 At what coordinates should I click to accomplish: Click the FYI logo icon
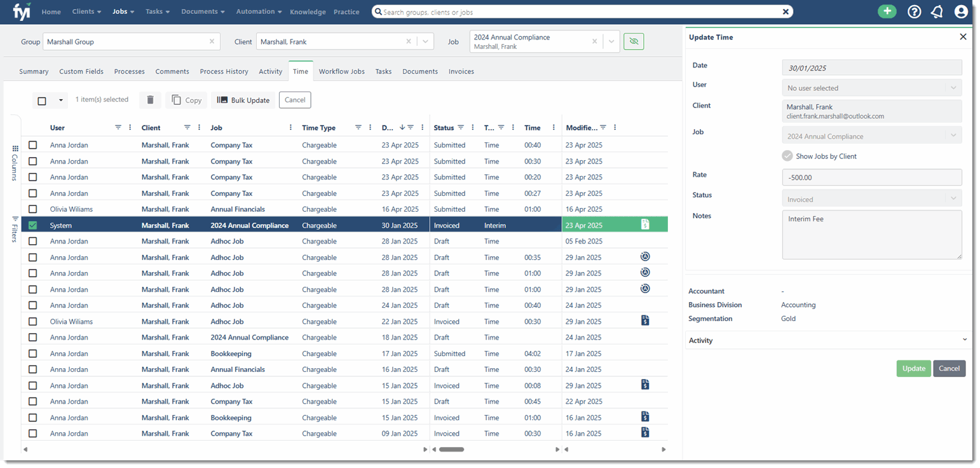pos(21,11)
